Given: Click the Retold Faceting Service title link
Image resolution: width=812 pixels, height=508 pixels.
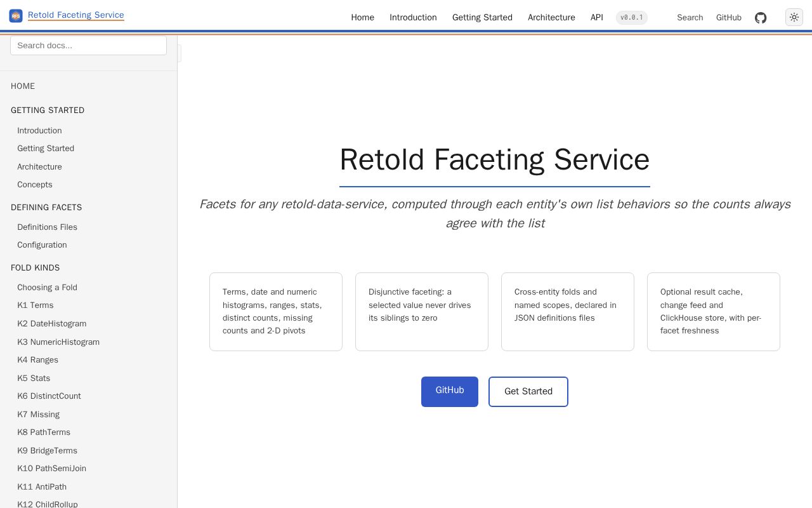Looking at the screenshot, I should 76,15.
